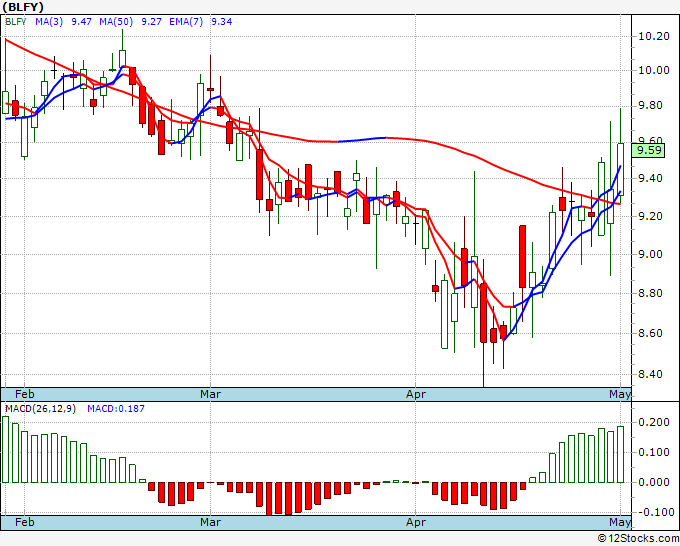Click the last green MACD histogram bar
Viewport: 680px width, 546px height.
pos(620,454)
